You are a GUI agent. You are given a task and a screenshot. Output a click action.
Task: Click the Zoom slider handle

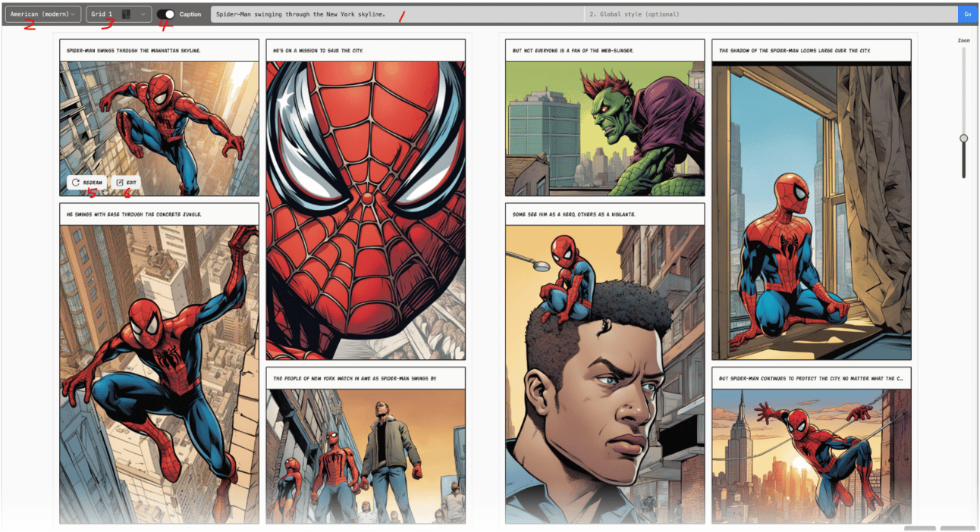pyautogui.click(x=963, y=138)
